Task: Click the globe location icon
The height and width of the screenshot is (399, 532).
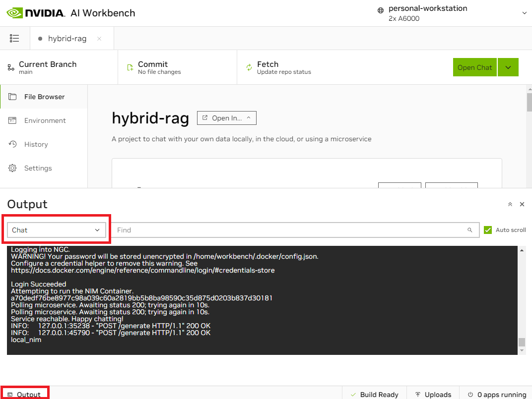Action: pos(381,10)
